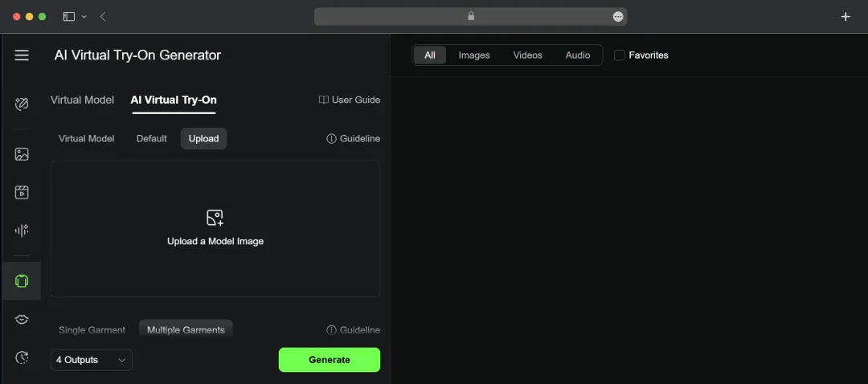Screen dimensions: 868x384
Task: Open the AI magic tools sidebar icon
Action: (x=22, y=104)
